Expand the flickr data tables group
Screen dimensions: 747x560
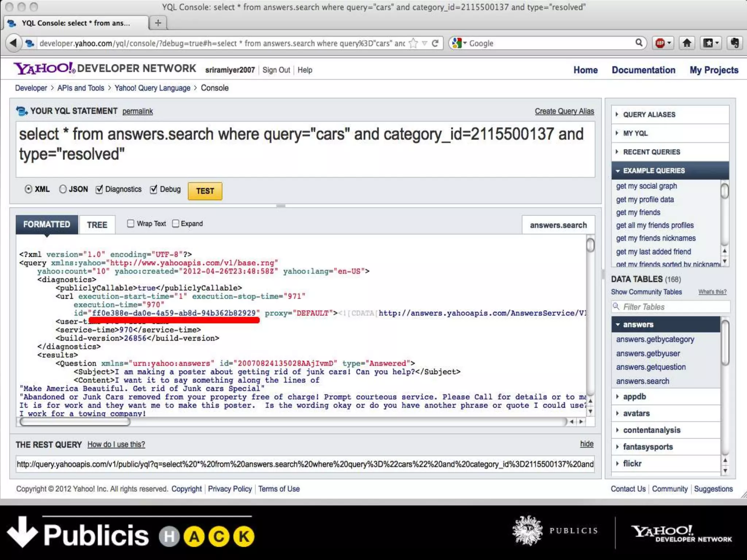632,463
